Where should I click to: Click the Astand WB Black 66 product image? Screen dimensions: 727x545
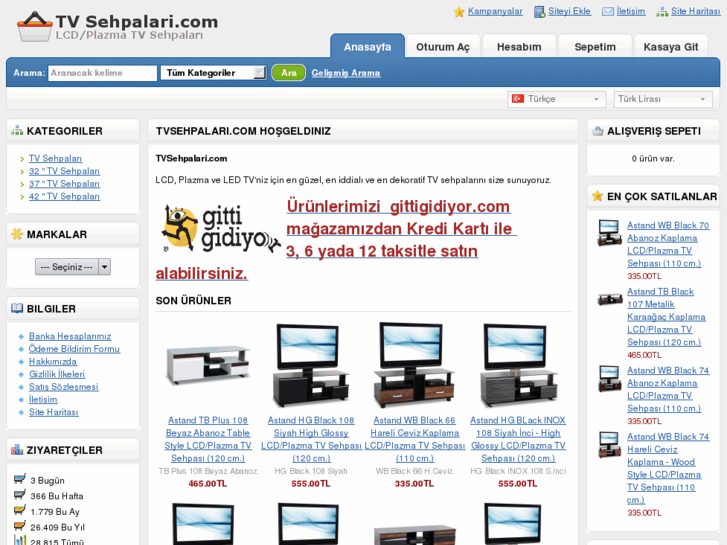pyautogui.click(x=415, y=365)
